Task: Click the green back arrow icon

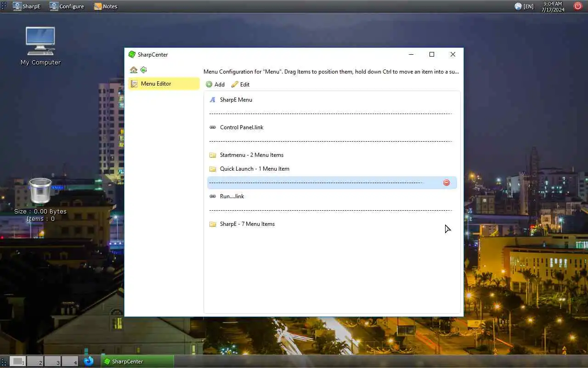Action: [144, 70]
